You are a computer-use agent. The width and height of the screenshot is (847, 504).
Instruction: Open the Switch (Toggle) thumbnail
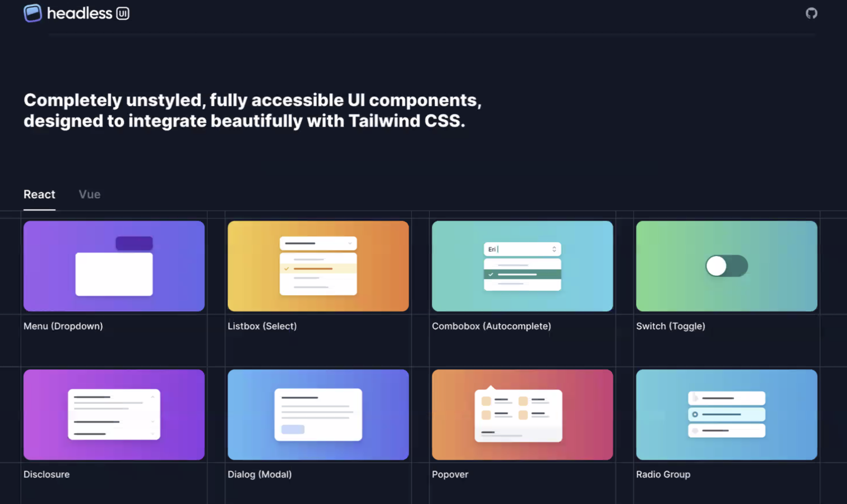727,266
